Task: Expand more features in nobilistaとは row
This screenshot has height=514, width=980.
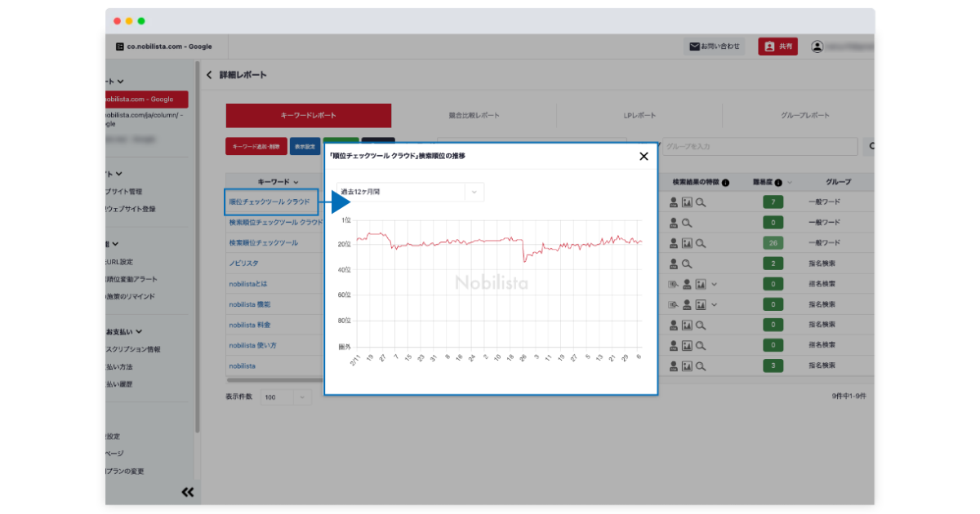Action: (715, 284)
